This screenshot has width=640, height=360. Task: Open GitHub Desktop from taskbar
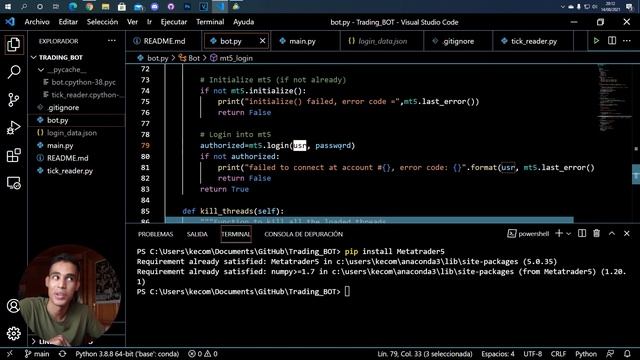171,7
